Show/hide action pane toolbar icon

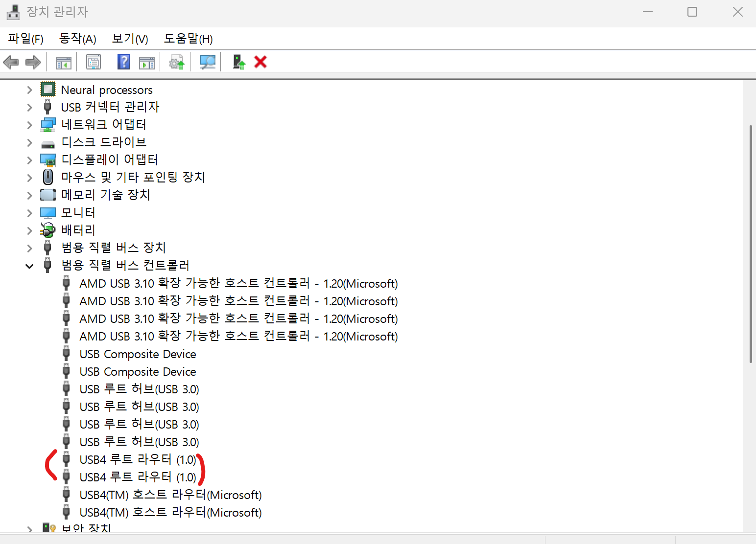tap(147, 62)
